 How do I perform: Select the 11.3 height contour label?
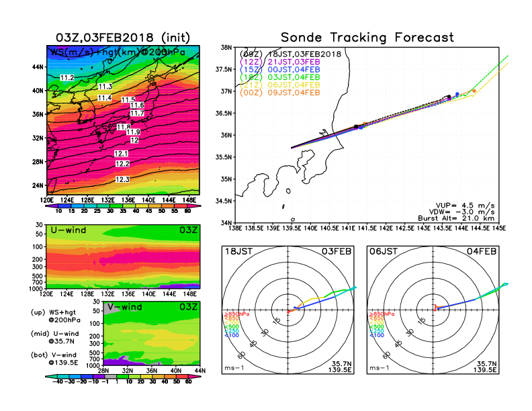click(x=105, y=87)
